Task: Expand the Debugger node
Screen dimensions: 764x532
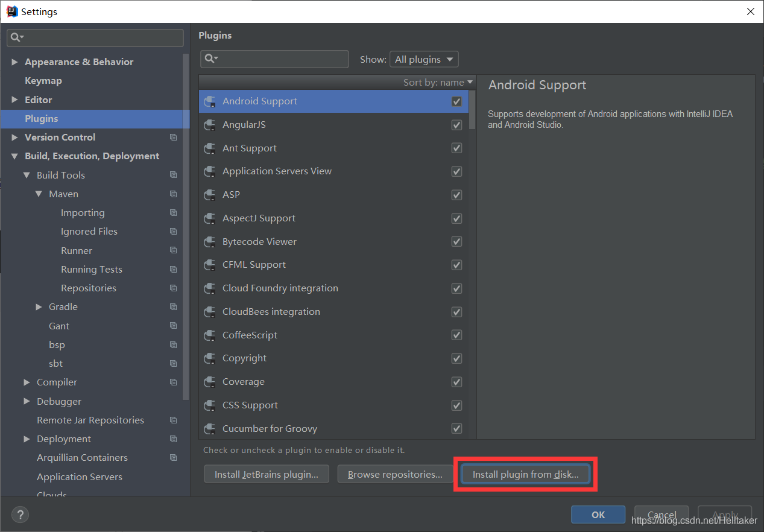Action: point(27,402)
